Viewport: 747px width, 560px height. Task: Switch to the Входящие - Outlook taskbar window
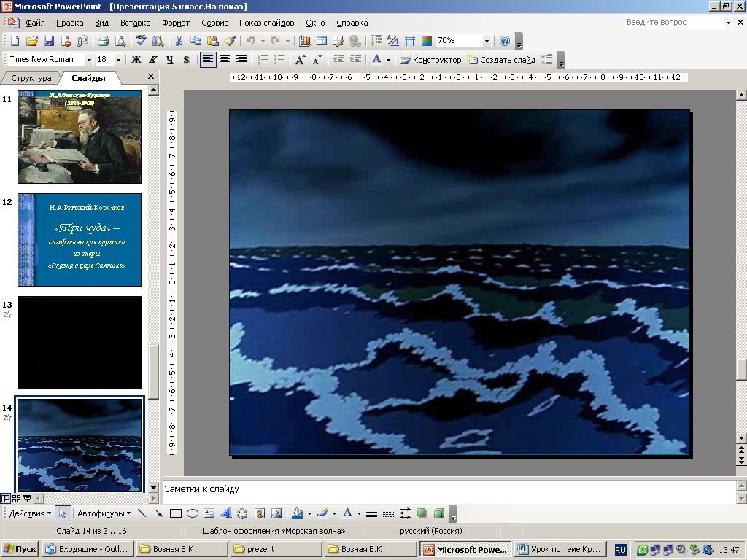(88, 549)
